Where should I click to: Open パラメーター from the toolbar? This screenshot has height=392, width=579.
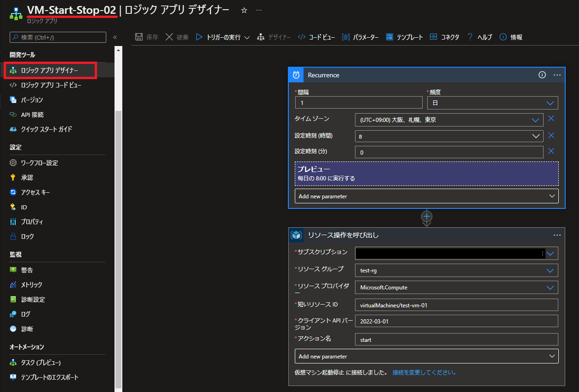(x=361, y=37)
